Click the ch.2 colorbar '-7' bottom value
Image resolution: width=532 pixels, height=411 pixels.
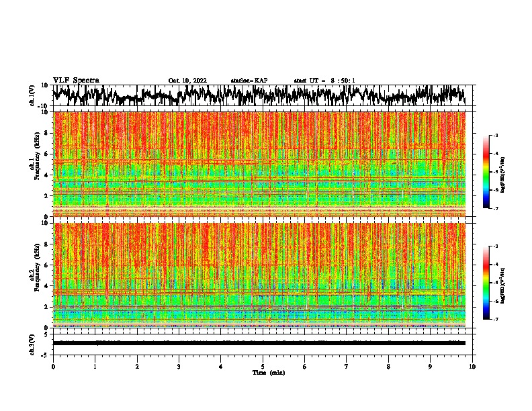(x=495, y=319)
